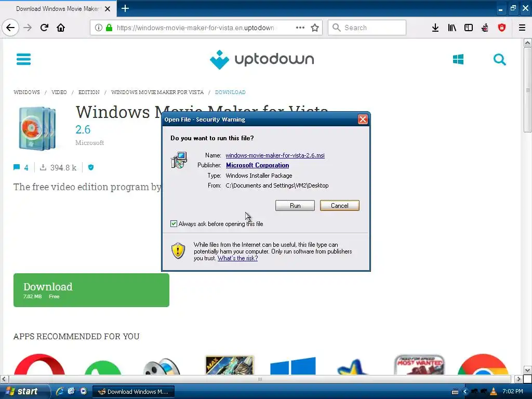532x399 pixels.
Task: Go to WINDOWS MOVIE MAKER FOR VISTA breadcrumb
Action: [157, 92]
